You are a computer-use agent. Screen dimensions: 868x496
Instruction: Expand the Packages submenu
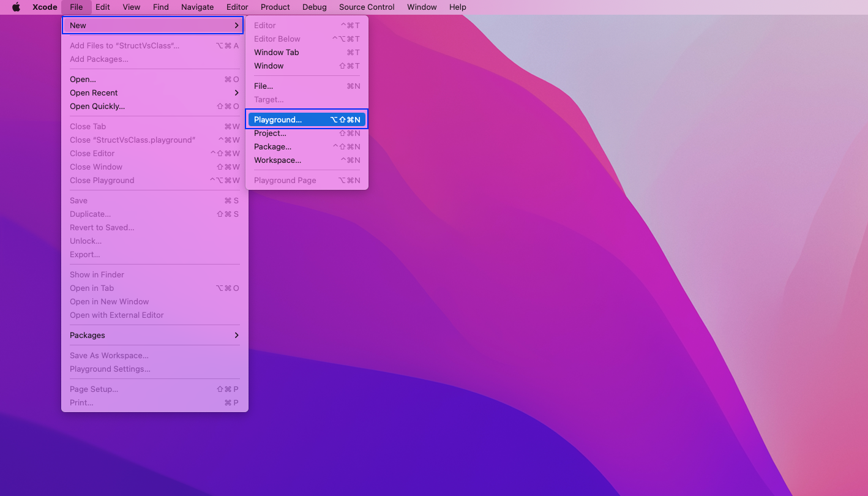click(154, 336)
